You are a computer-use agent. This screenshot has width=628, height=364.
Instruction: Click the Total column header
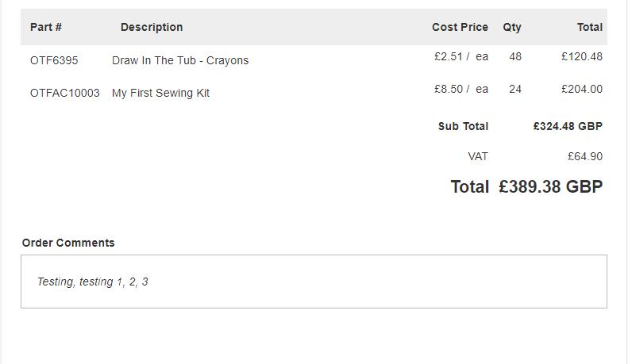pyautogui.click(x=589, y=27)
